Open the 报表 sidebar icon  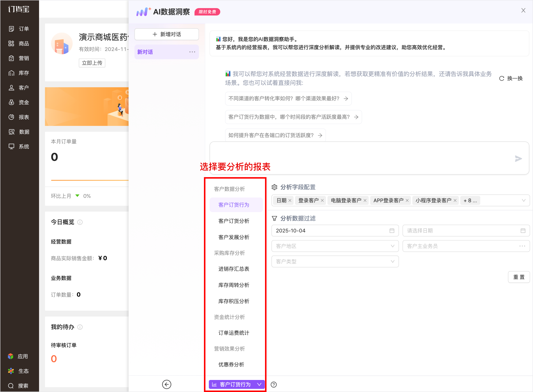[11, 117]
